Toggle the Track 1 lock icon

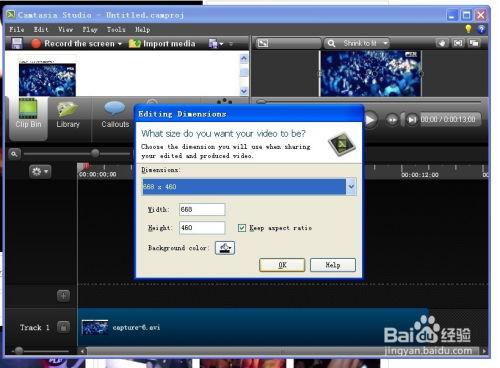tap(63, 327)
